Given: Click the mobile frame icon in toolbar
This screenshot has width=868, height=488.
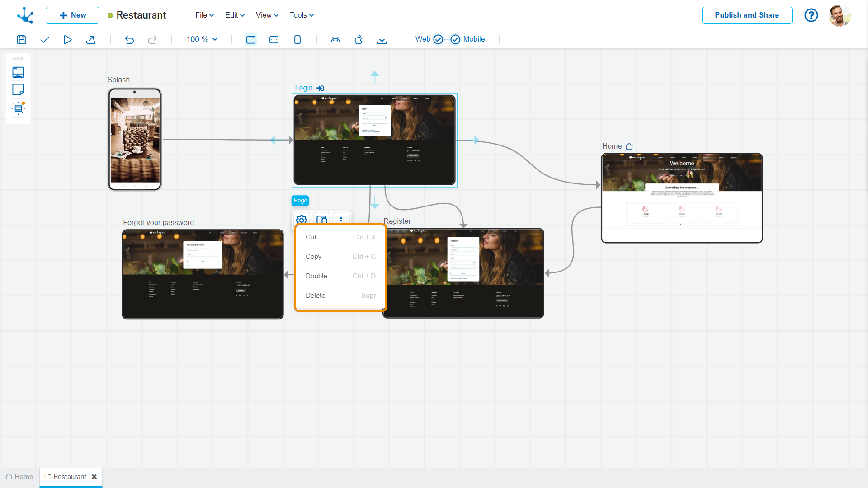Looking at the screenshot, I should point(297,39).
